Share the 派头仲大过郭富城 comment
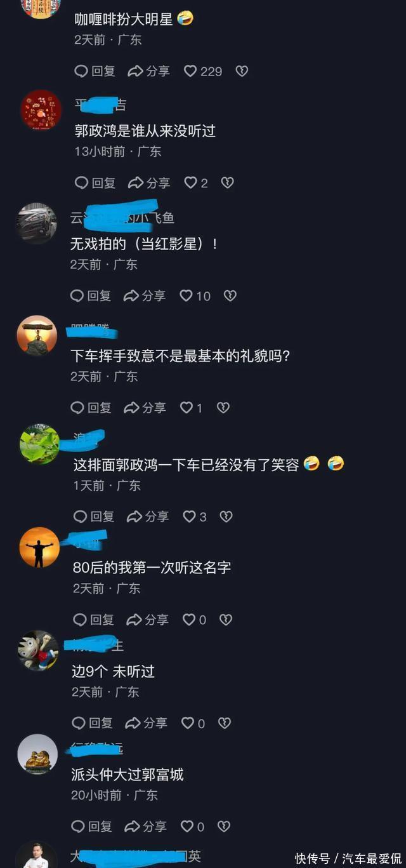This screenshot has height=868, width=406. pos(146,827)
